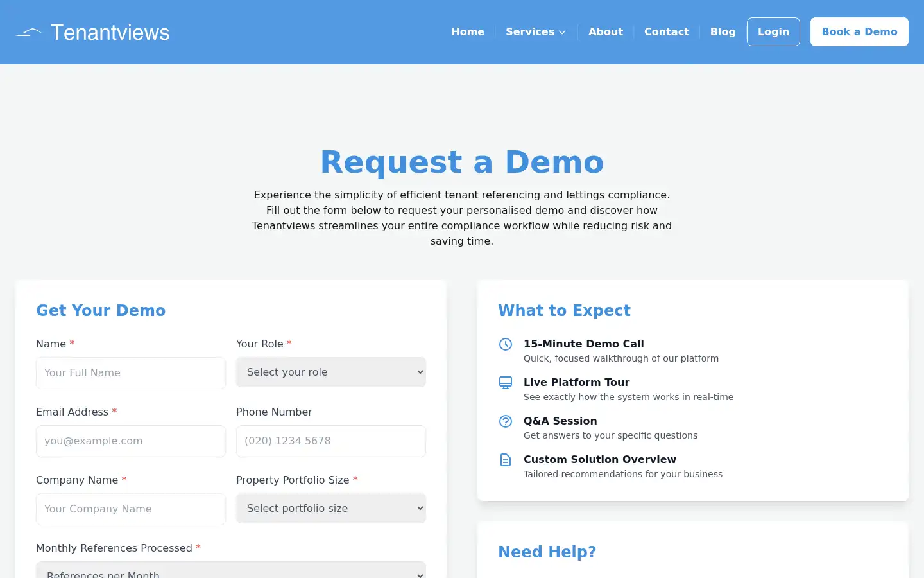
Task: Click the monitor icon beside Live Platform Tour
Action: (x=506, y=383)
